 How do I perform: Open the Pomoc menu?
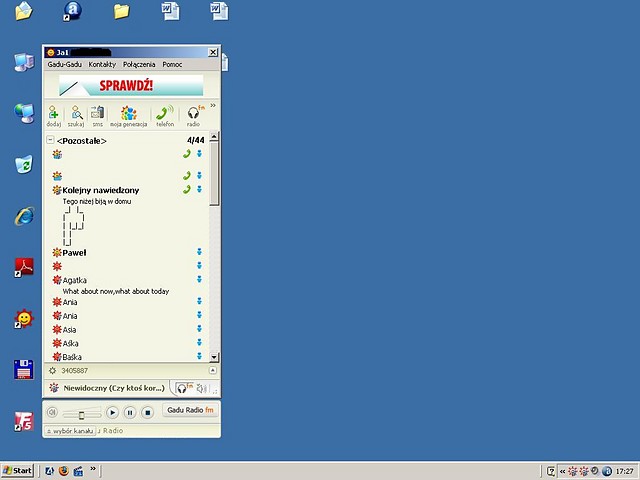(172, 64)
